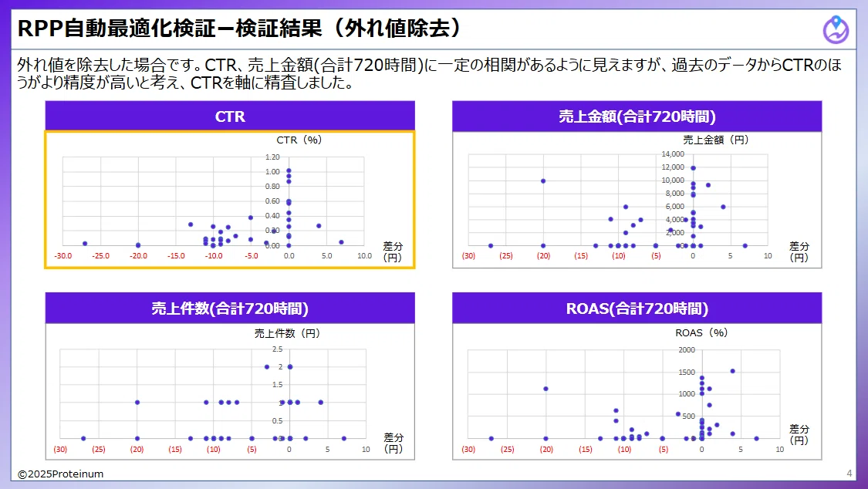The image size is (868, 489).
Task: Click the 'CTR（%）' axis title
Action: point(299,140)
